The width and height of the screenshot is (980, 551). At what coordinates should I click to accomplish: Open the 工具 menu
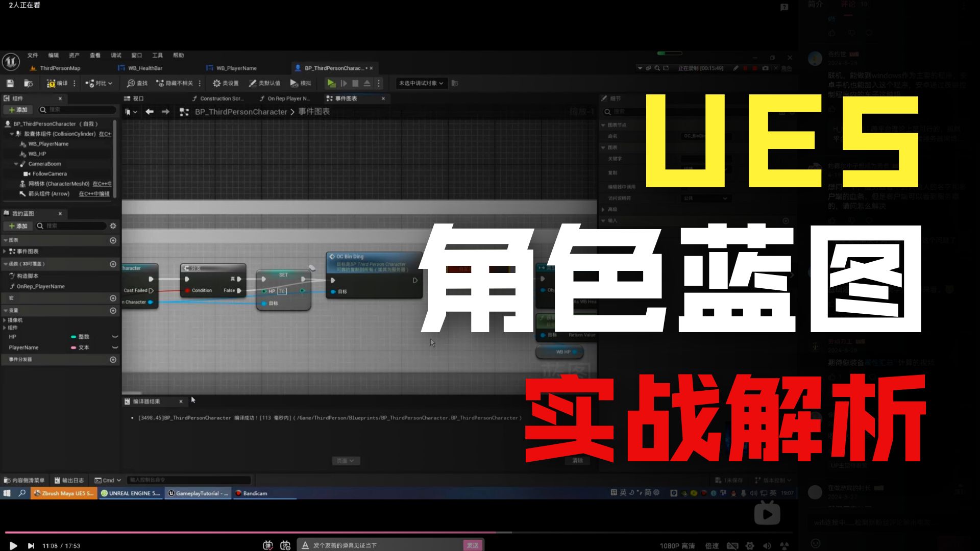tap(158, 55)
